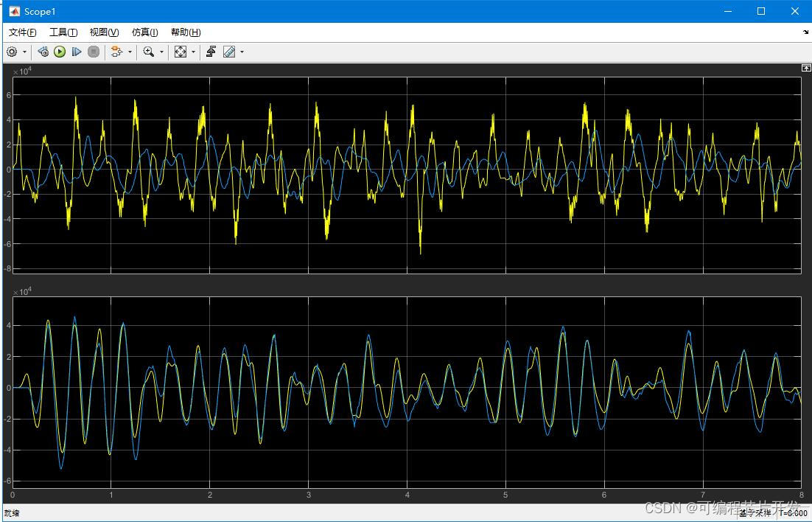Expand the measurements ruler dropdown arrow
Image resolution: width=812 pixels, height=522 pixels.
point(242,52)
